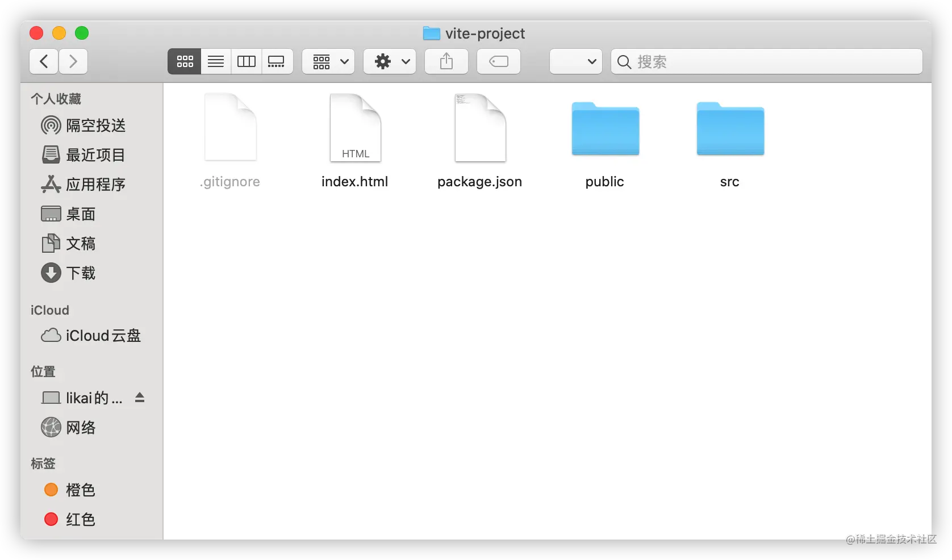
Task: Open the gear action menu
Action: pyautogui.click(x=390, y=61)
